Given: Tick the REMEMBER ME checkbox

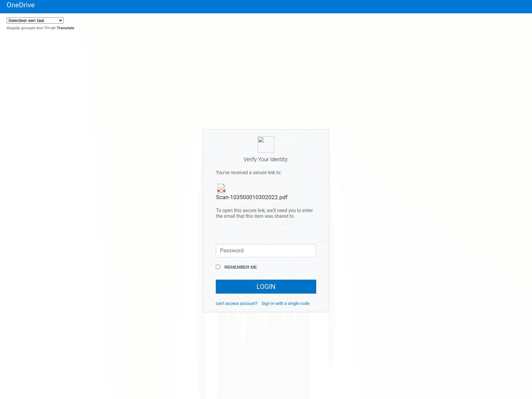Looking at the screenshot, I should coord(218,267).
